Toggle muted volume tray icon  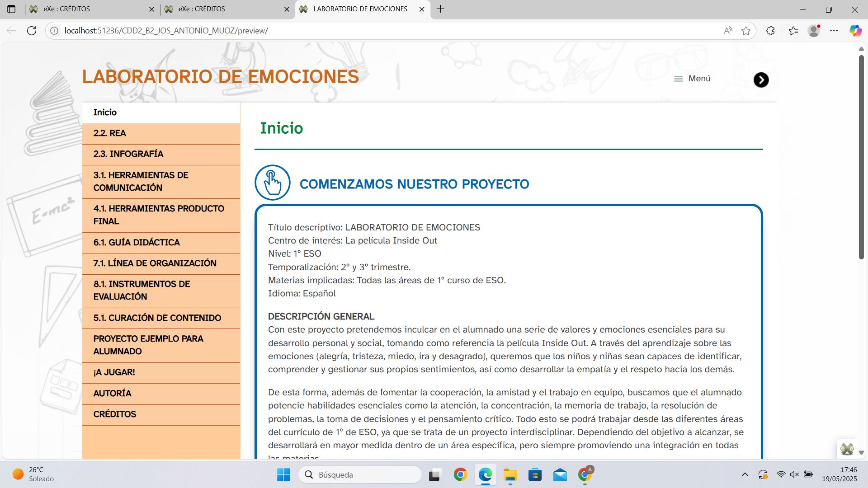tap(794, 475)
